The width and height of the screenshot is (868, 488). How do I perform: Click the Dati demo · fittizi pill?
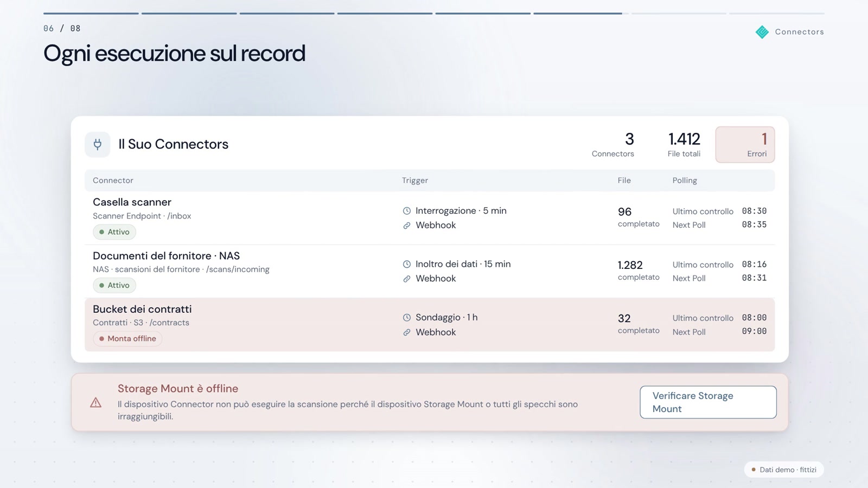point(784,470)
